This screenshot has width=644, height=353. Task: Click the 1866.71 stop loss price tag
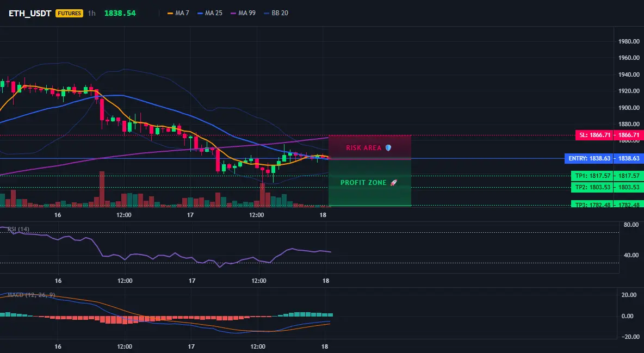[x=629, y=135]
